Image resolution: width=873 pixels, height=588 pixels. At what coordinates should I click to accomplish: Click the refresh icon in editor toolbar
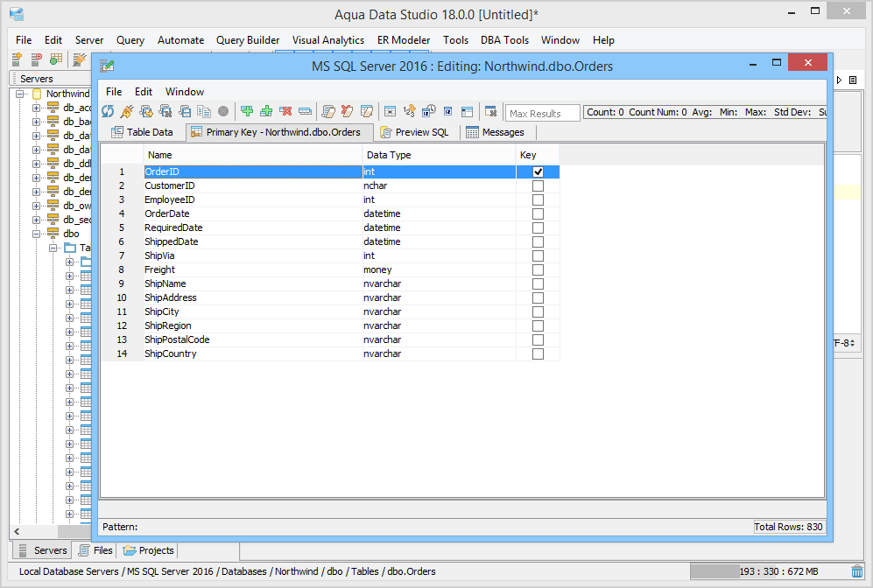[108, 111]
